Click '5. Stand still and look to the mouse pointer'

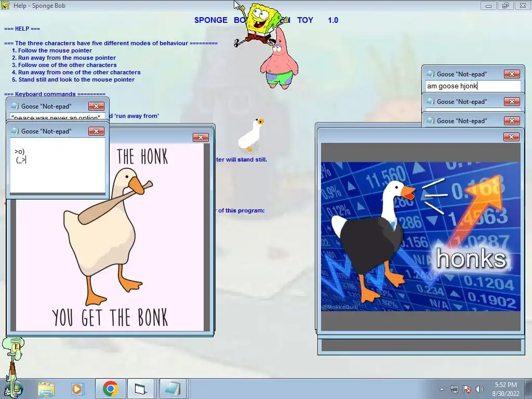(x=73, y=79)
